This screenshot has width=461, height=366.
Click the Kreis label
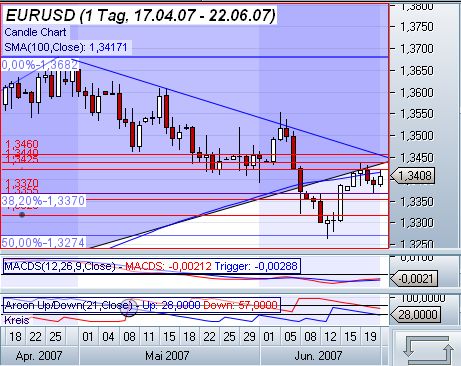[x=16, y=320]
